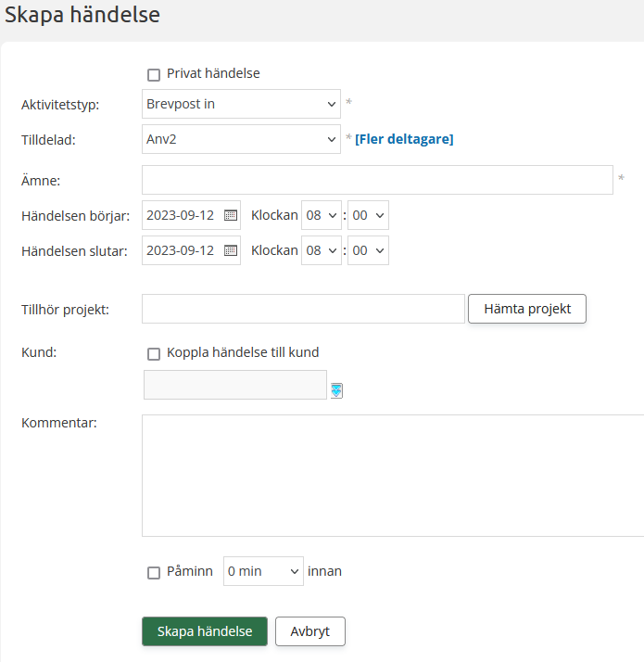
Task: Click inside the Kommentar text area
Action: pos(392,475)
